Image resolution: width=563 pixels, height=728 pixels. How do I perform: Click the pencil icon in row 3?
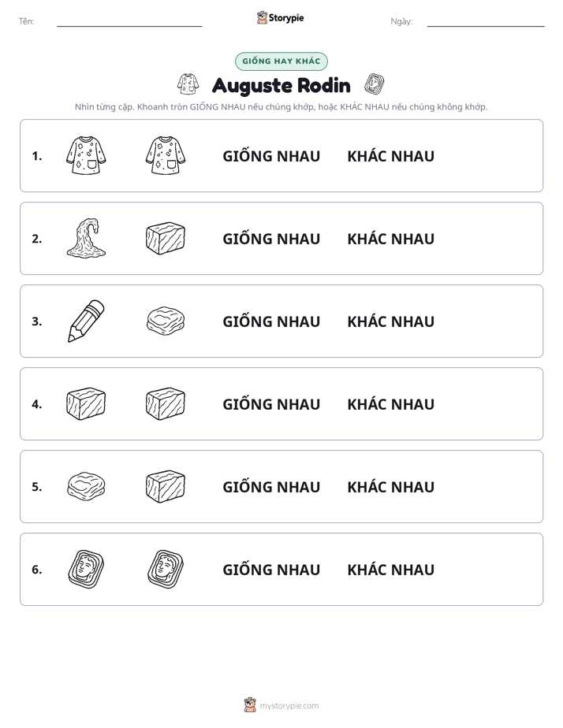click(x=86, y=321)
